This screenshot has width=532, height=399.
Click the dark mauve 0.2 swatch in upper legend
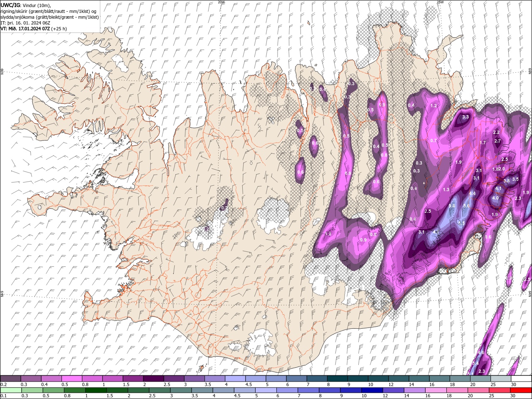(10, 379)
